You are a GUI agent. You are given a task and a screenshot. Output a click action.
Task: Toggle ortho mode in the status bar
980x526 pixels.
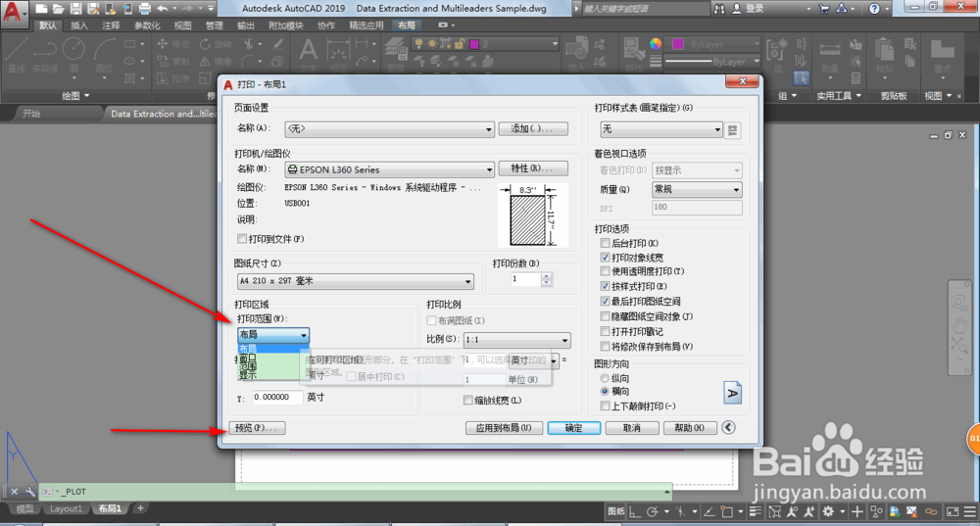coord(635,511)
